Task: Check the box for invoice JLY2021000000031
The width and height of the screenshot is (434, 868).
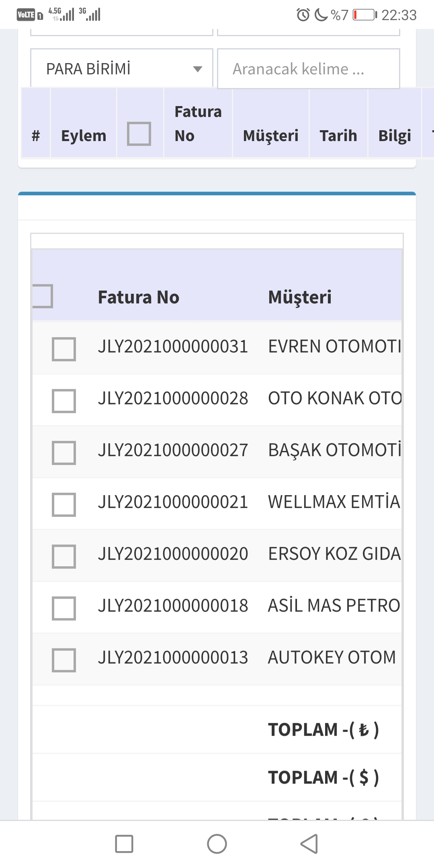Action: 64,349
